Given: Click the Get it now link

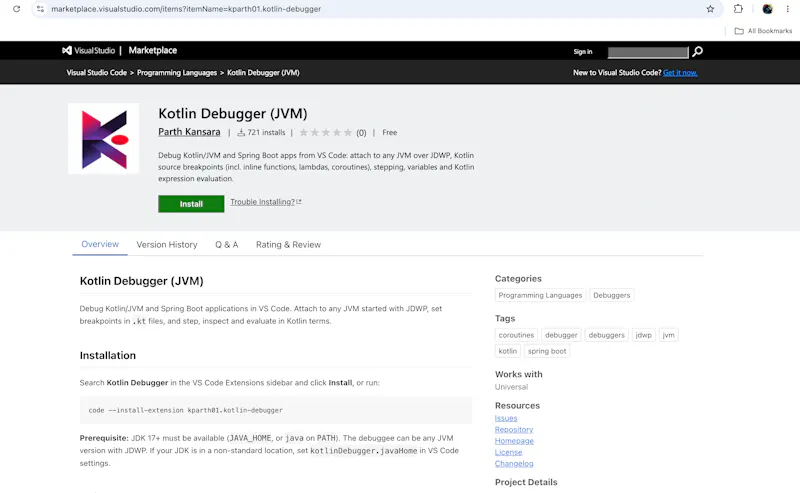Looking at the screenshot, I should (680, 72).
